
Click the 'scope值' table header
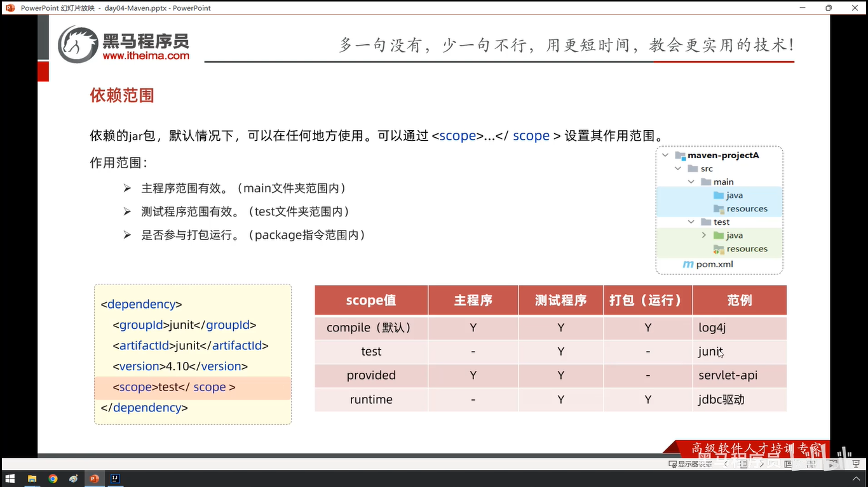coord(371,300)
